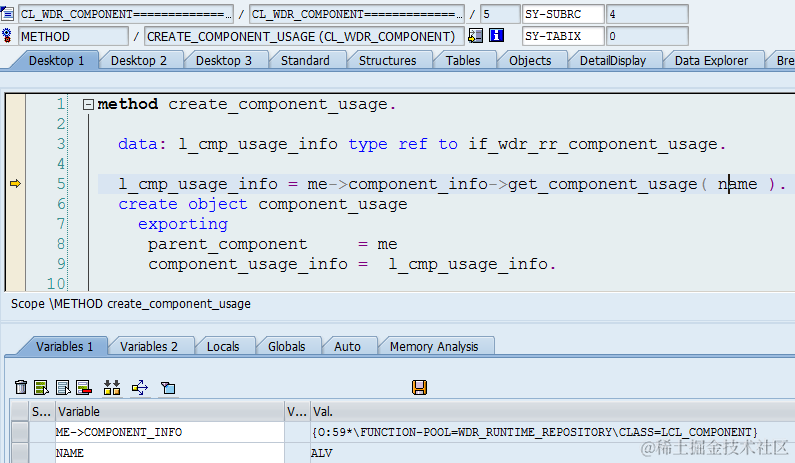Viewport: 795px width, 463px height.
Task: Click 'name' parameter in line 5 code
Action: pos(737,184)
